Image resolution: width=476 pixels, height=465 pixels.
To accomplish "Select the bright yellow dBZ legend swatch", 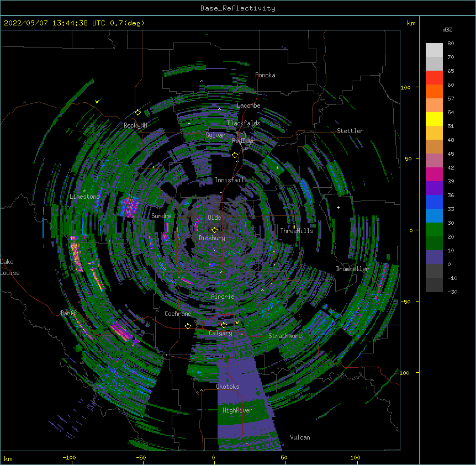I will (x=434, y=119).
